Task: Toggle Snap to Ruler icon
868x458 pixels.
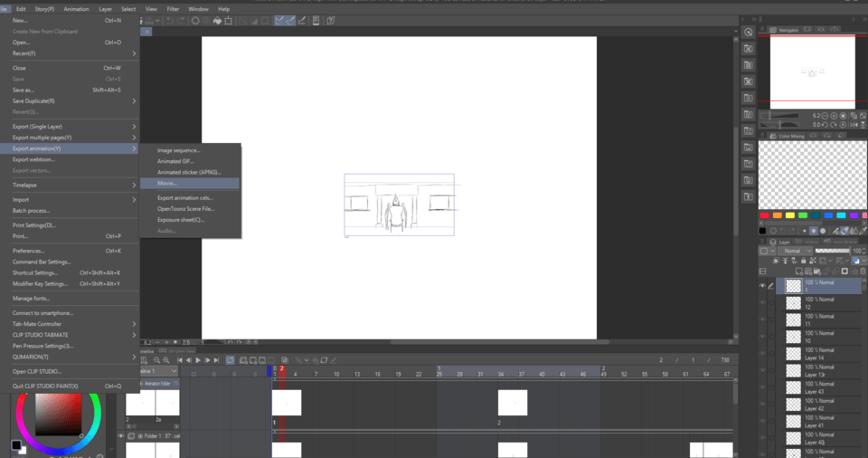Action: pyautogui.click(x=279, y=21)
